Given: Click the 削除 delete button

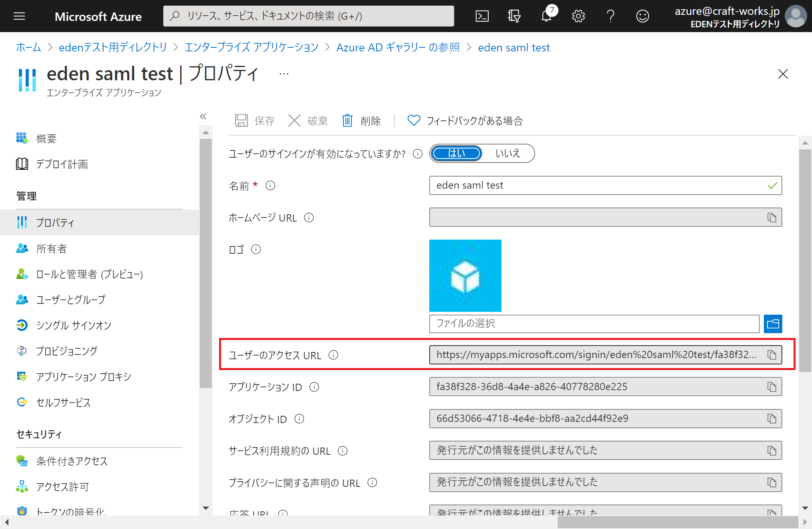Looking at the screenshot, I should (361, 120).
